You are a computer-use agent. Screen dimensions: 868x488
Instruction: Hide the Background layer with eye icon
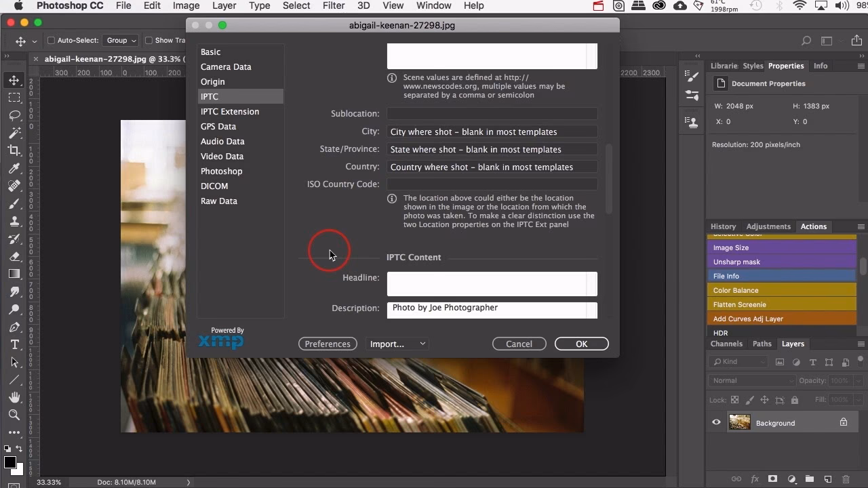(x=716, y=422)
